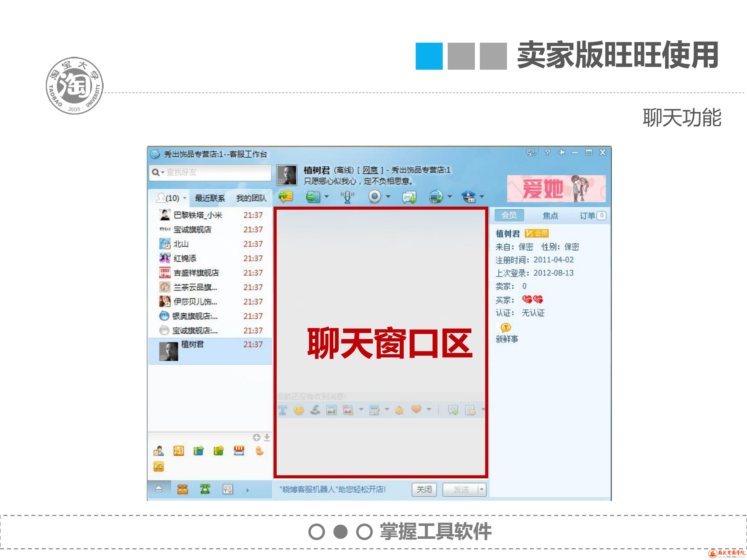Click the settings sliders icon in bottom bar
Image resolution: width=747 pixels, height=560 pixels.
(x=228, y=489)
